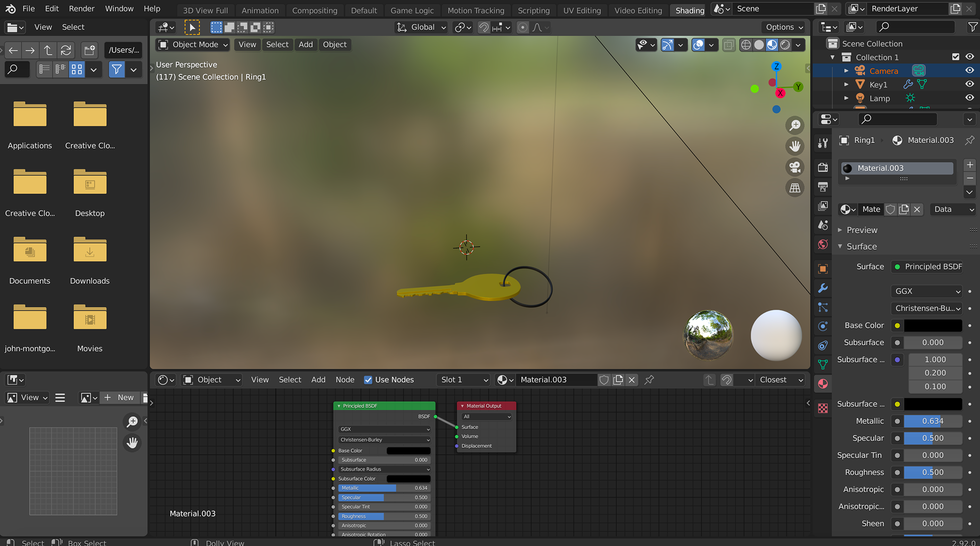
Task: Switch to the Scripting workspace tab
Action: coord(533,10)
